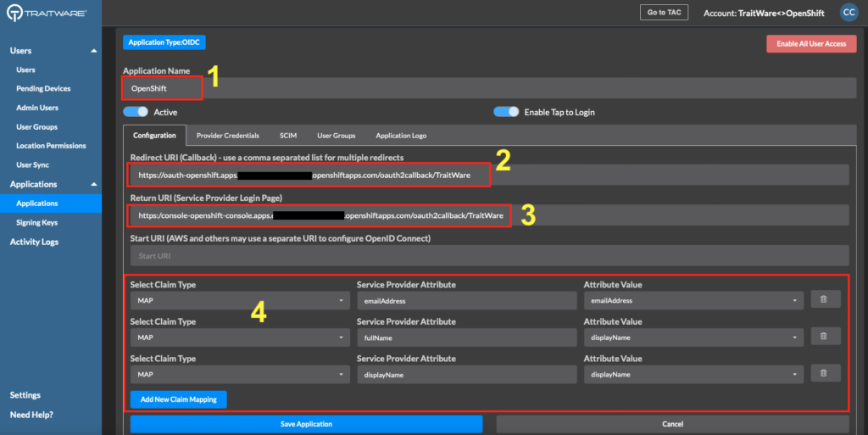Open Attribute Value dropdown for fullName row
Screen dimensions: 868x435
[x=693, y=337]
